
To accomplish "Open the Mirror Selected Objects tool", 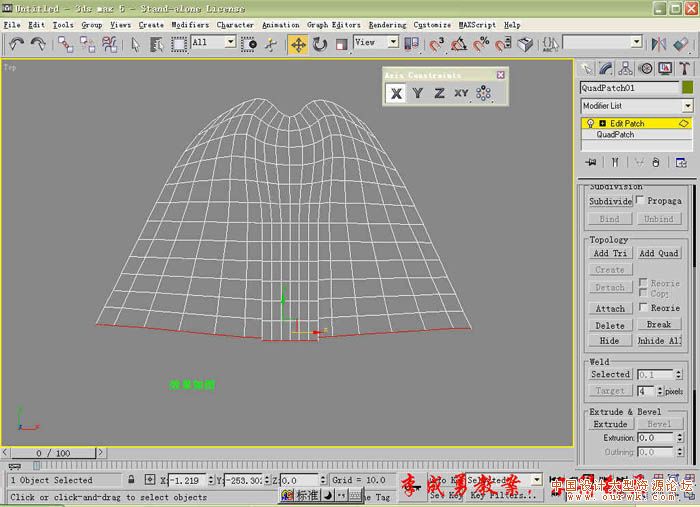I will point(658,44).
